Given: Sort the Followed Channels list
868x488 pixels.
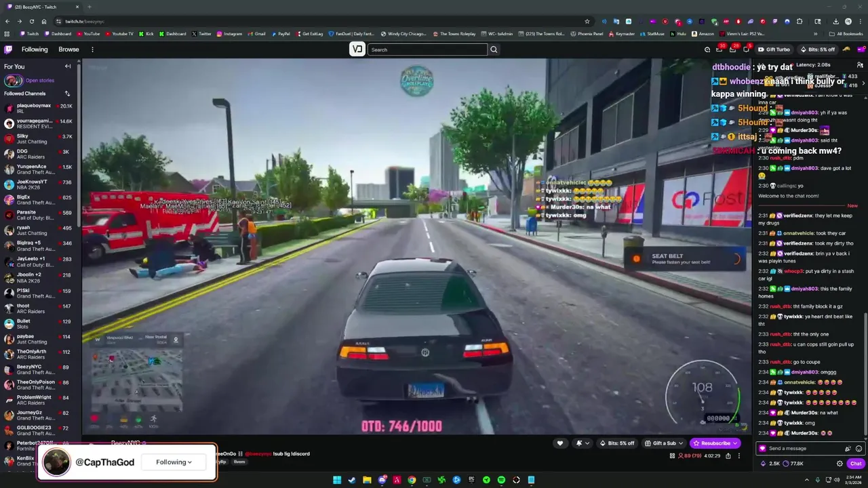Looking at the screenshot, I should click(67, 94).
